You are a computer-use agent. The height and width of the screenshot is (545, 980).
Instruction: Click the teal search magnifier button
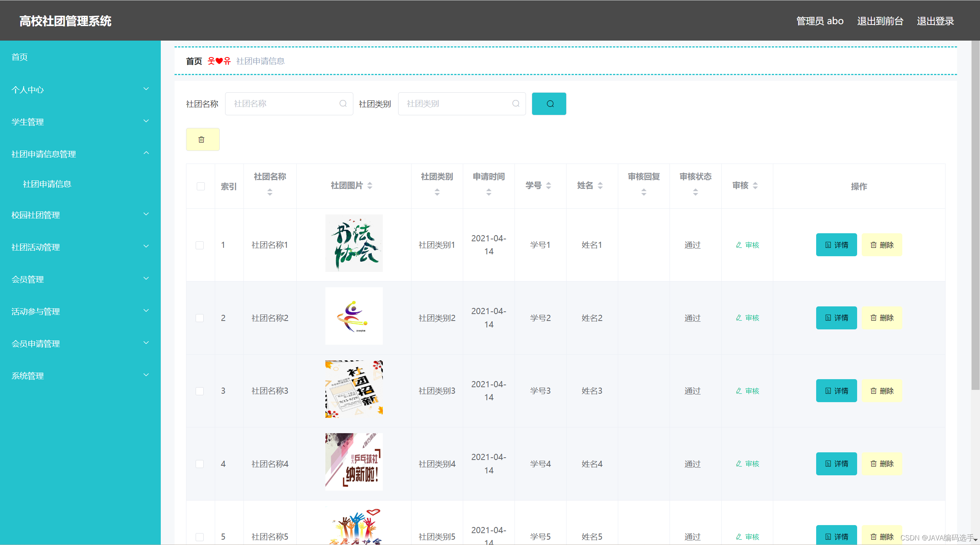549,104
